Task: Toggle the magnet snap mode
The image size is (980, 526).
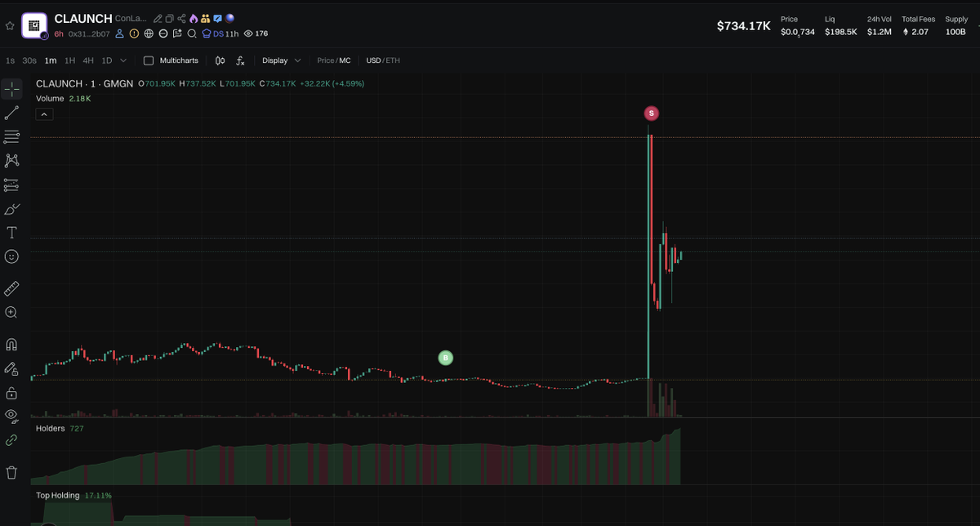Action: tap(11, 344)
